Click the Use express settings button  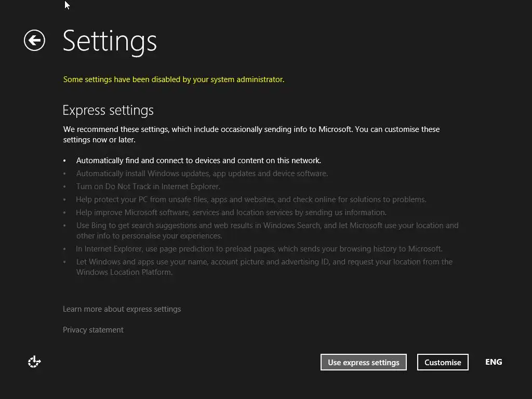[x=363, y=362]
